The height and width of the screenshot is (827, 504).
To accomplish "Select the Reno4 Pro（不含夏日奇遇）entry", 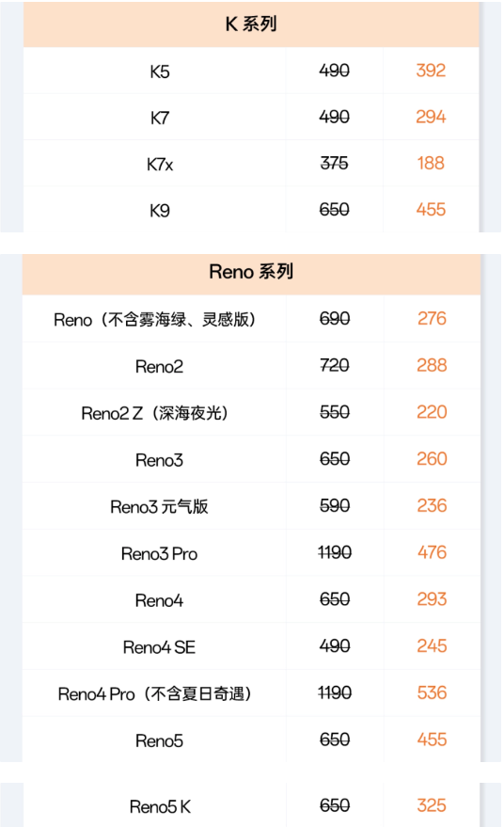I will [154, 694].
